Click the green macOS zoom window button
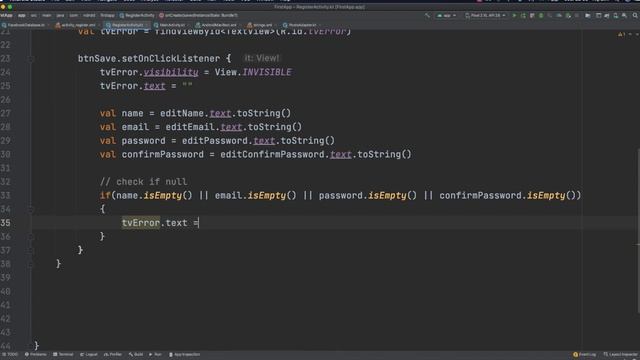 coord(10,7)
